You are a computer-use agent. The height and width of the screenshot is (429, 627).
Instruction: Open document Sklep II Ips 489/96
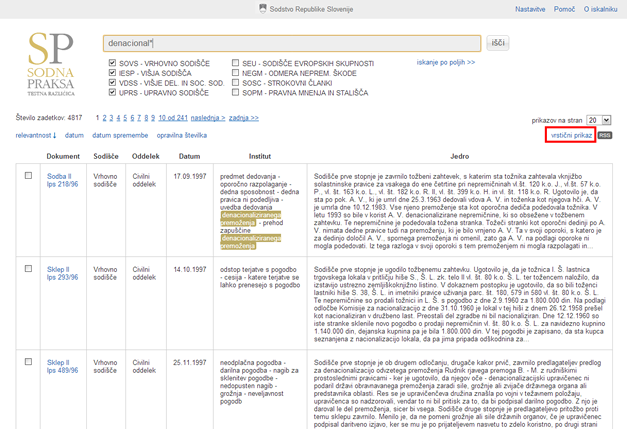point(62,366)
